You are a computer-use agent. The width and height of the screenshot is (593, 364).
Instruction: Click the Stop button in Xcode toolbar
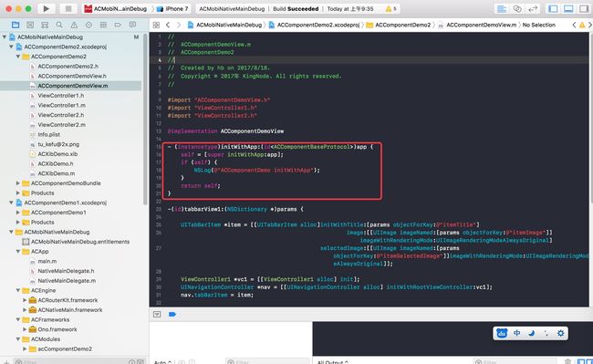click(68, 8)
